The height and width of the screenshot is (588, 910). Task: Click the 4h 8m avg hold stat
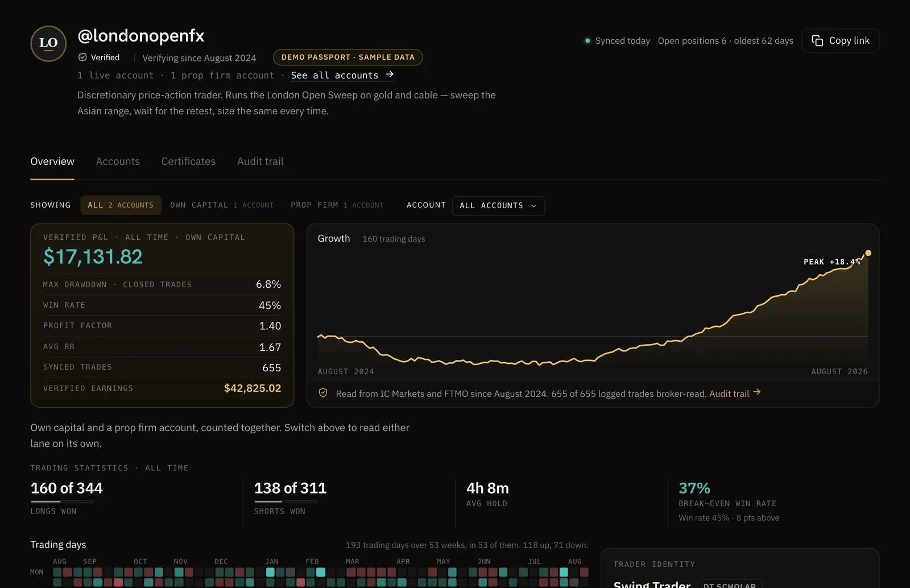pos(487,488)
